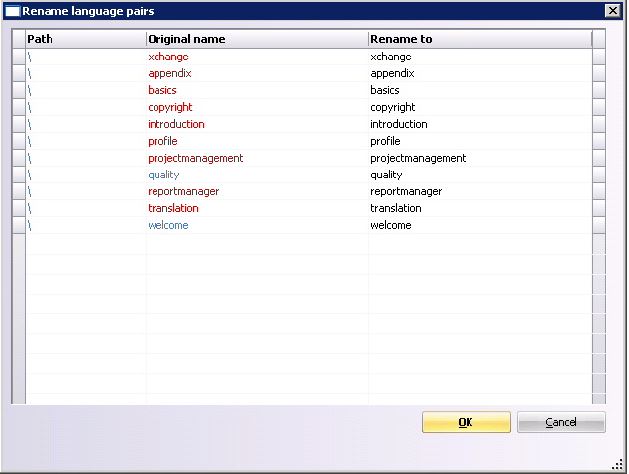Click the row selector beside 'projectmanagement'
The image size is (629, 474).
19,158
